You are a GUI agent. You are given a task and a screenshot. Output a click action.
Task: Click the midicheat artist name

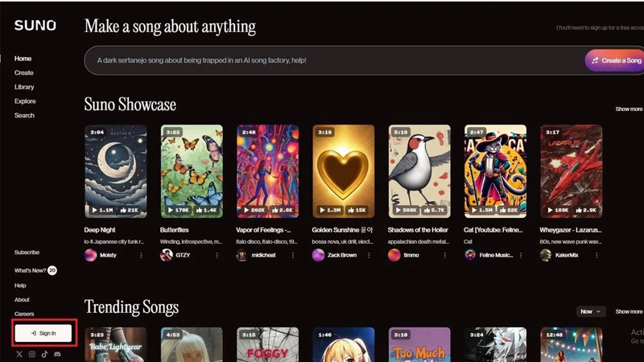tap(264, 255)
